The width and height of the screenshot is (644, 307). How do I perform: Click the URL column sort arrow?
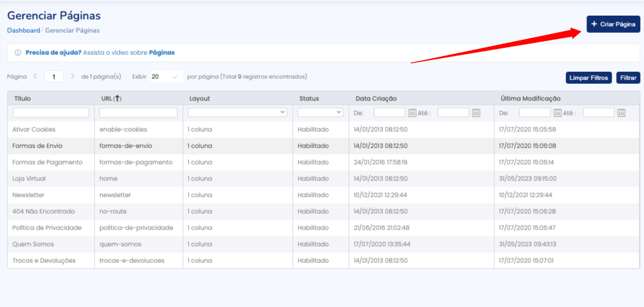tap(117, 98)
